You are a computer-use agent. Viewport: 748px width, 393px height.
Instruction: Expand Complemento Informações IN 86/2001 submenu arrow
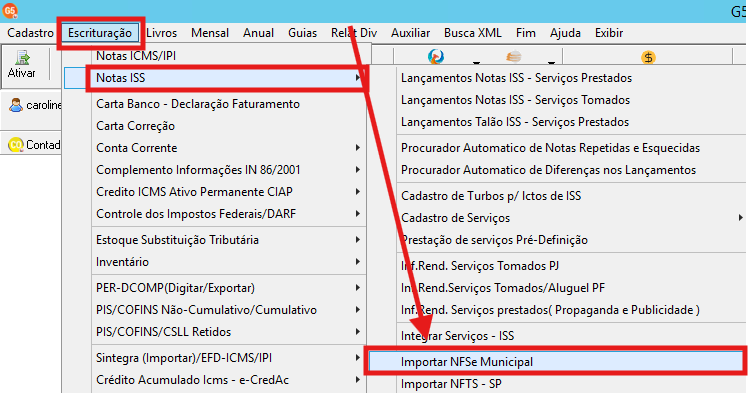358,170
